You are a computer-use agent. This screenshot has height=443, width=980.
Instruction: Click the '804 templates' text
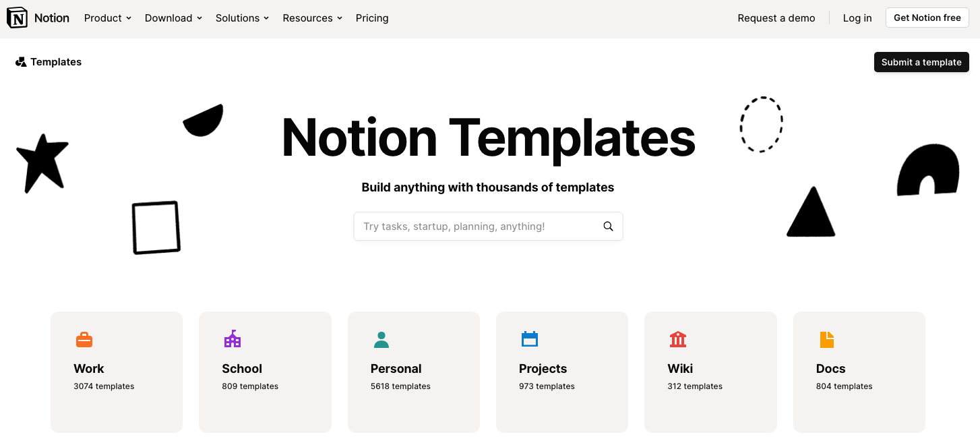tap(844, 386)
